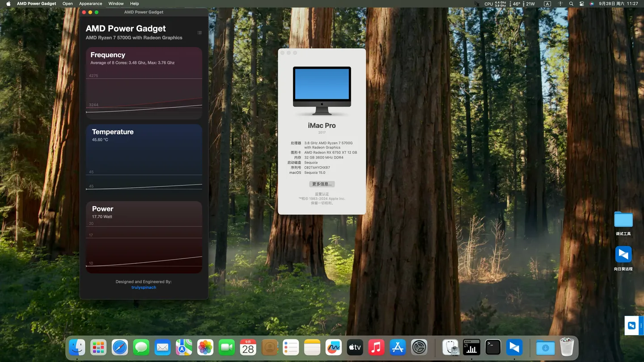Open the input source "A" menu
644x362 pixels.
point(547,4)
